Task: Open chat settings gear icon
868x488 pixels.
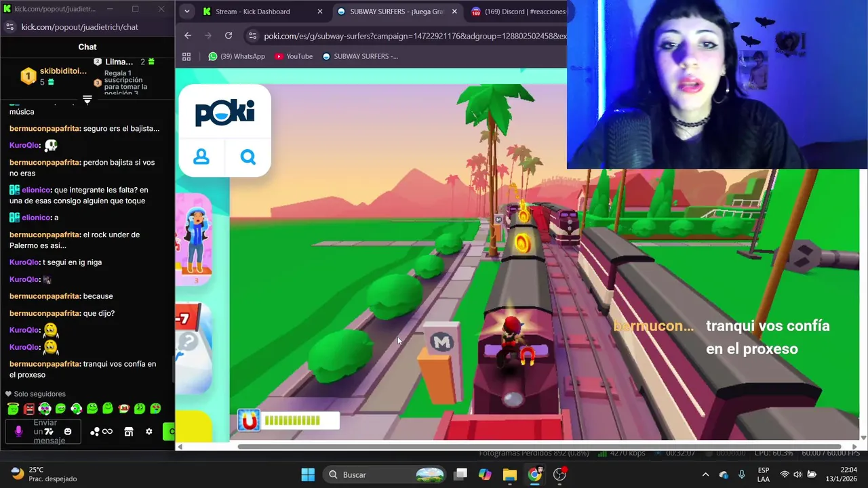Action: click(149, 431)
